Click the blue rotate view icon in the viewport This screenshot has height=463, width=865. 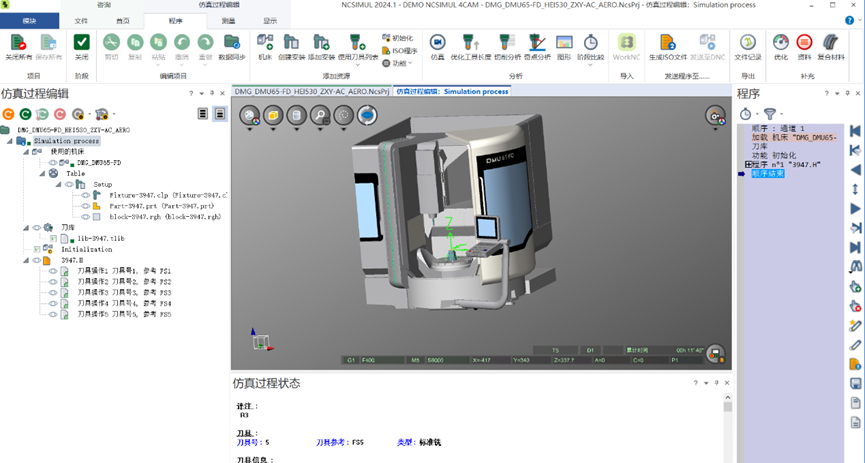click(x=367, y=115)
